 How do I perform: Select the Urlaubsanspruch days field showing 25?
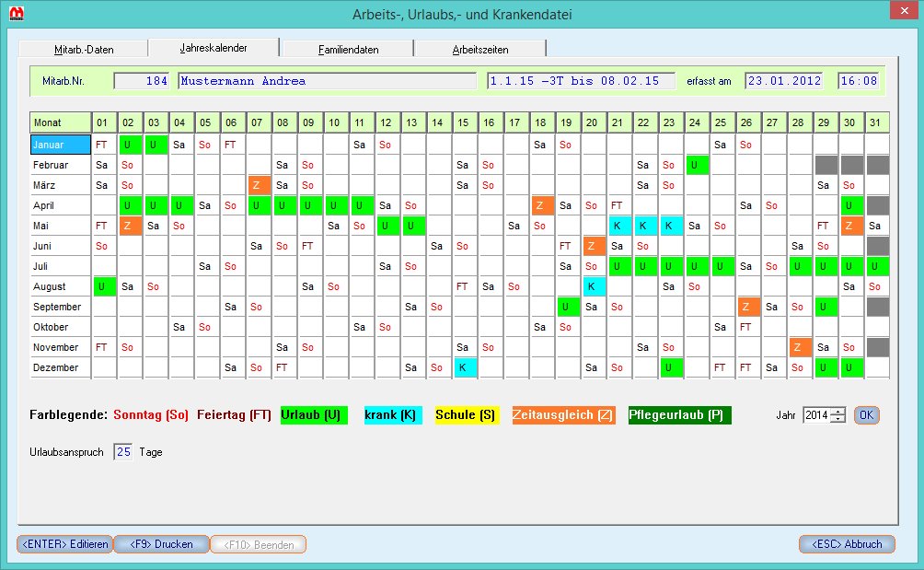122,452
